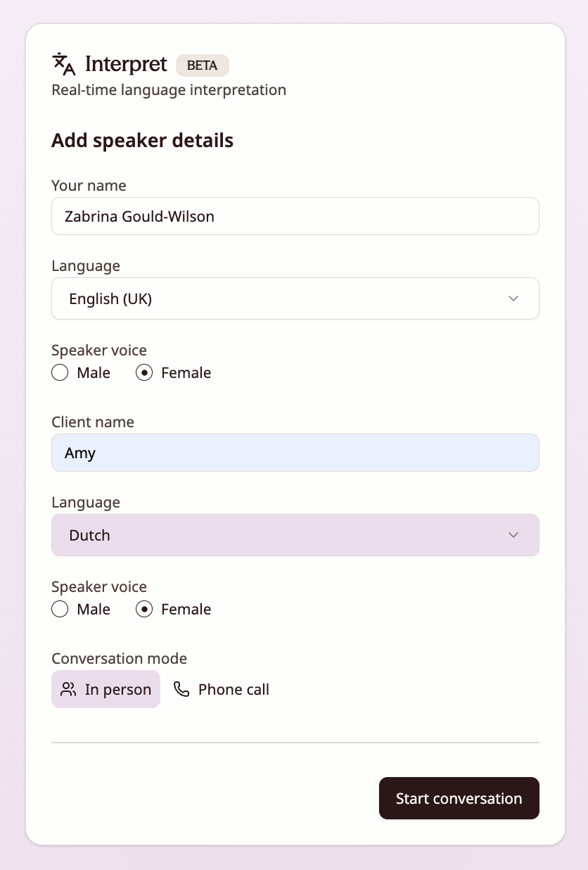Viewport: 588px width, 870px height.
Task: Focus the Your name field
Action: (x=295, y=216)
